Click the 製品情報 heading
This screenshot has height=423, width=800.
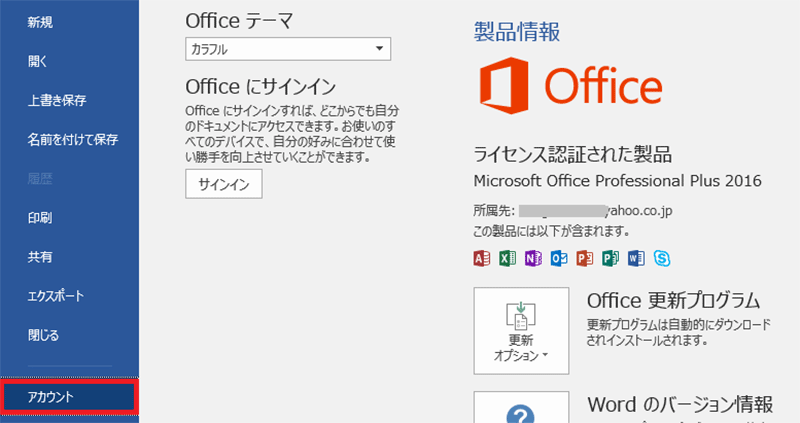coord(517,32)
